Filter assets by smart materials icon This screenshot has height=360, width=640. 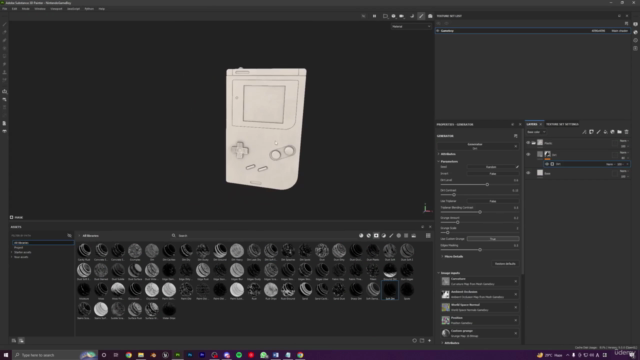click(x=369, y=236)
